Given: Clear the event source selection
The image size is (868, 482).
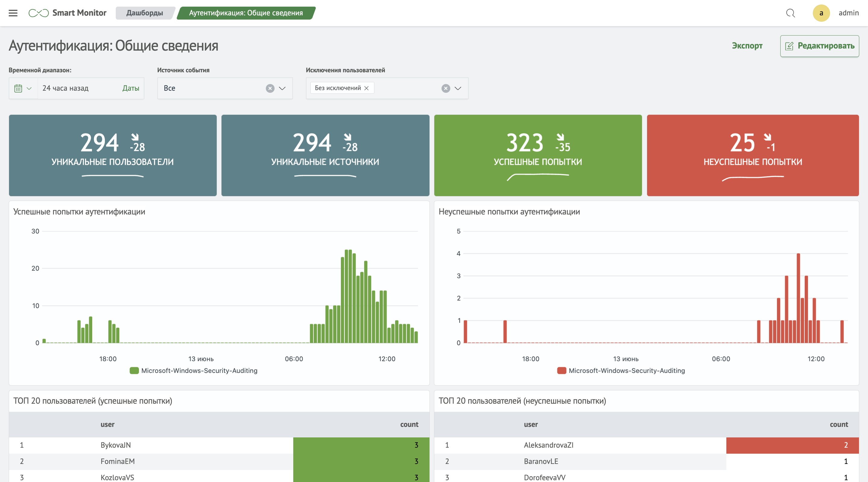Looking at the screenshot, I should (270, 88).
